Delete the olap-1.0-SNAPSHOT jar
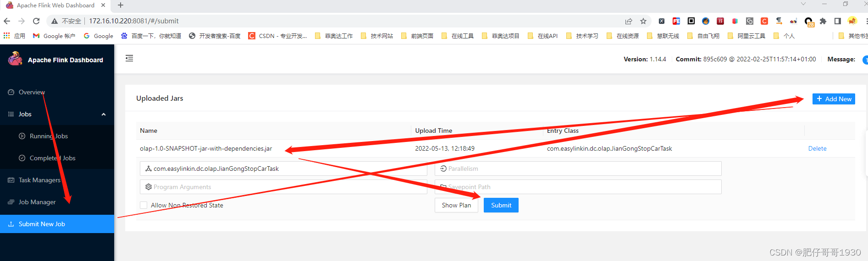 [x=817, y=148]
